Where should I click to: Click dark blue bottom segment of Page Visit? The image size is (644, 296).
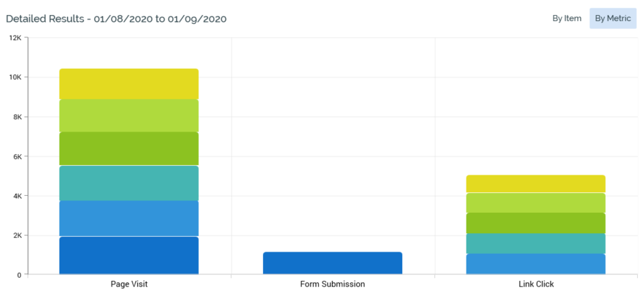click(128, 255)
